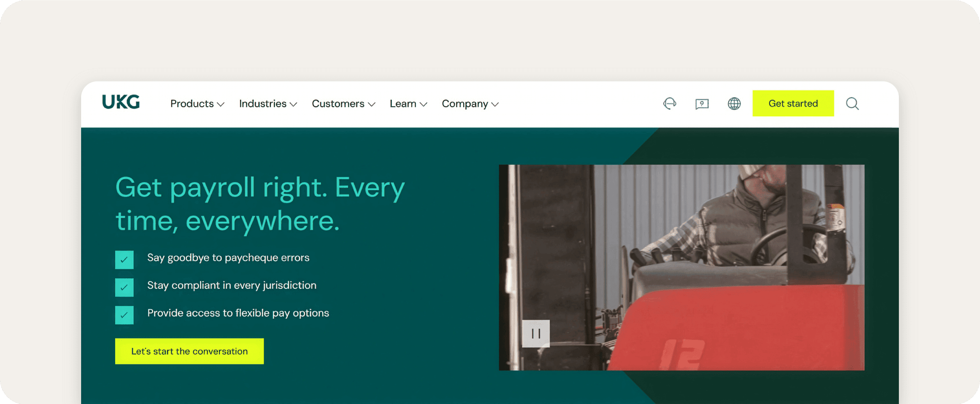Click the Products menu label

(x=192, y=104)
